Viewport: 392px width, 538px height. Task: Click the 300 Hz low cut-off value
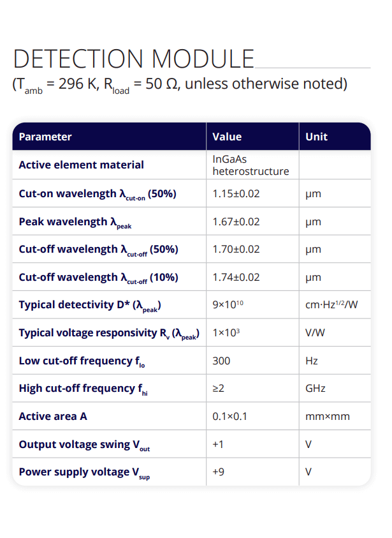(x=221, y=361)
